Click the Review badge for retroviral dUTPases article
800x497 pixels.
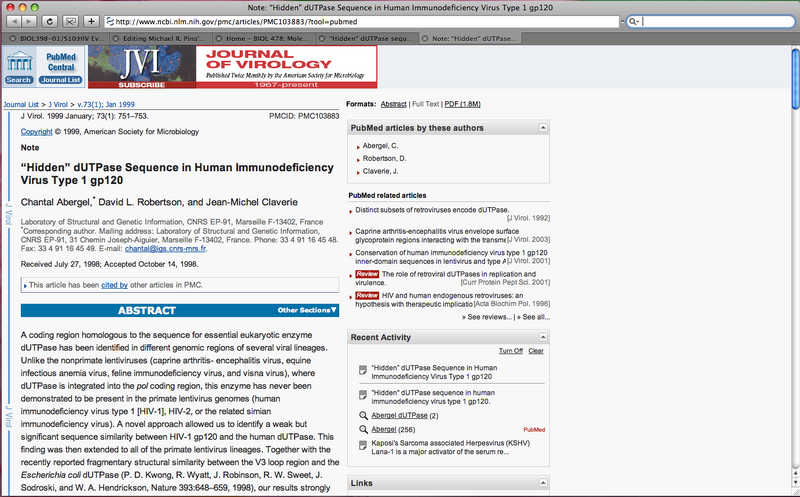[x=367, y=274]
